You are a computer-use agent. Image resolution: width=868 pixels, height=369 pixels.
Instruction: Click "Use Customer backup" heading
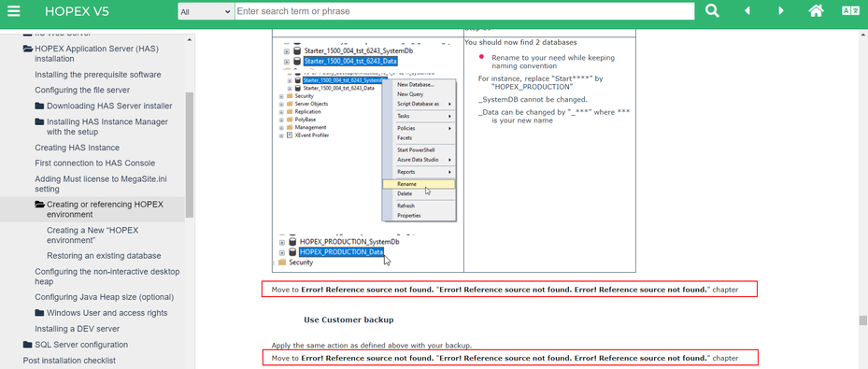[x=349, y=319]
